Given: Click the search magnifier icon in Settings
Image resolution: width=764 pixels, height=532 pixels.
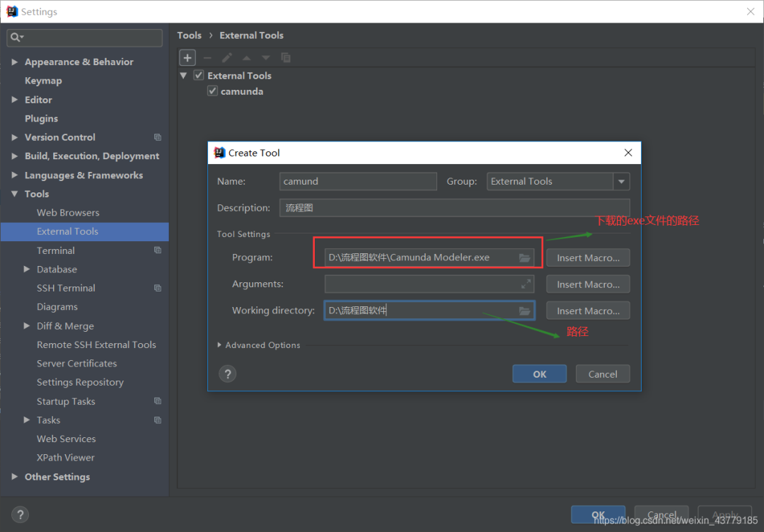Looking at the screenshot, I should click(16, 37).
